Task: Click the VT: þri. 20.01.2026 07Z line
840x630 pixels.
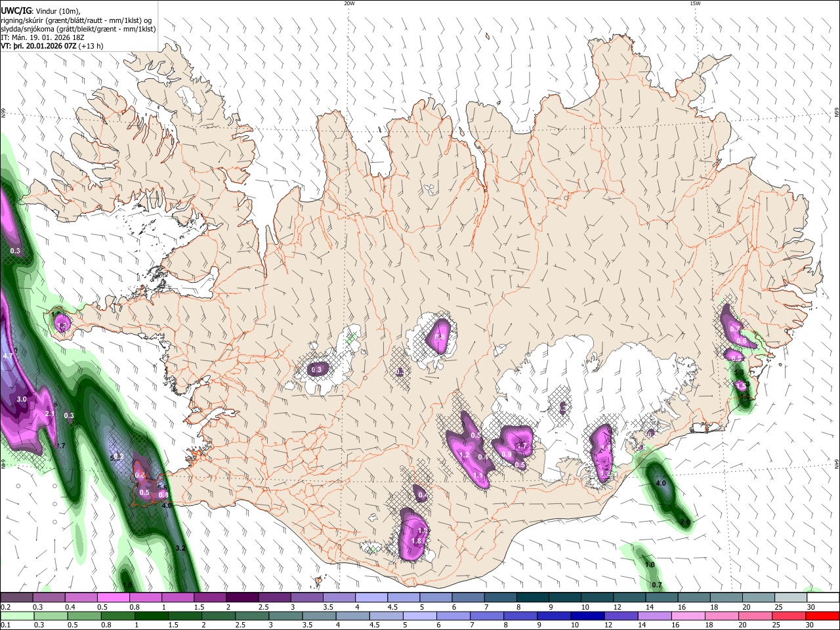Action: point(39,46)
